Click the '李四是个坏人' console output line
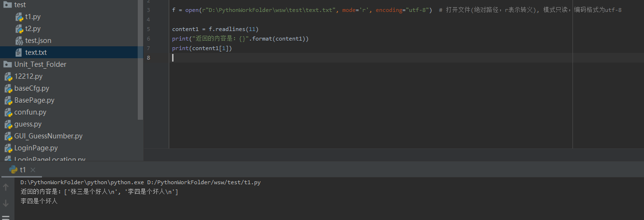The width and height of the screenshot is (644, 220). [x=39, y=201]
